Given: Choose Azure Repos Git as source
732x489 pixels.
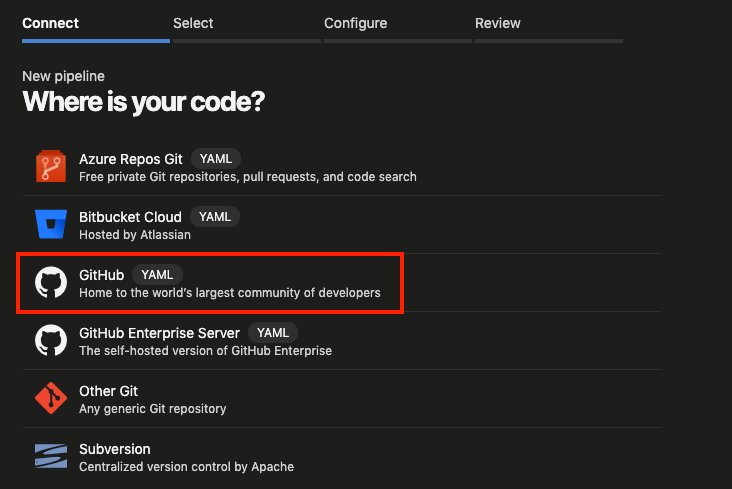Looking at the screenshot, I should click(x=342, y=167).
